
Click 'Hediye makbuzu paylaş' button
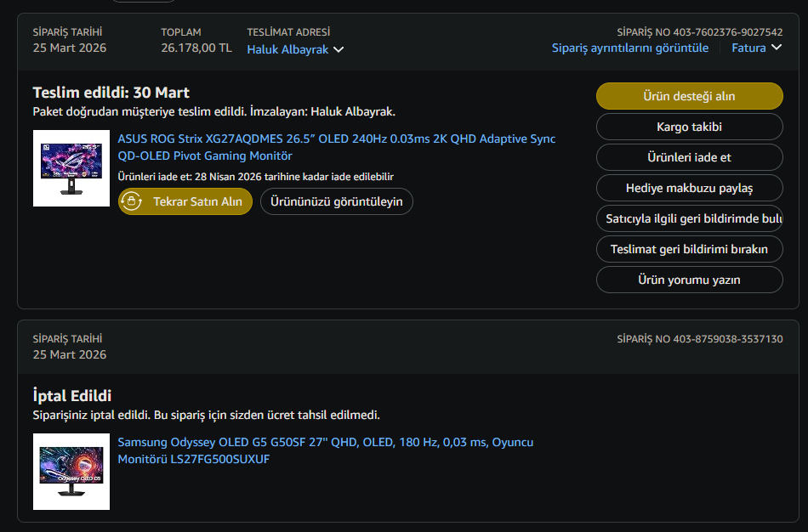[690, 188]
